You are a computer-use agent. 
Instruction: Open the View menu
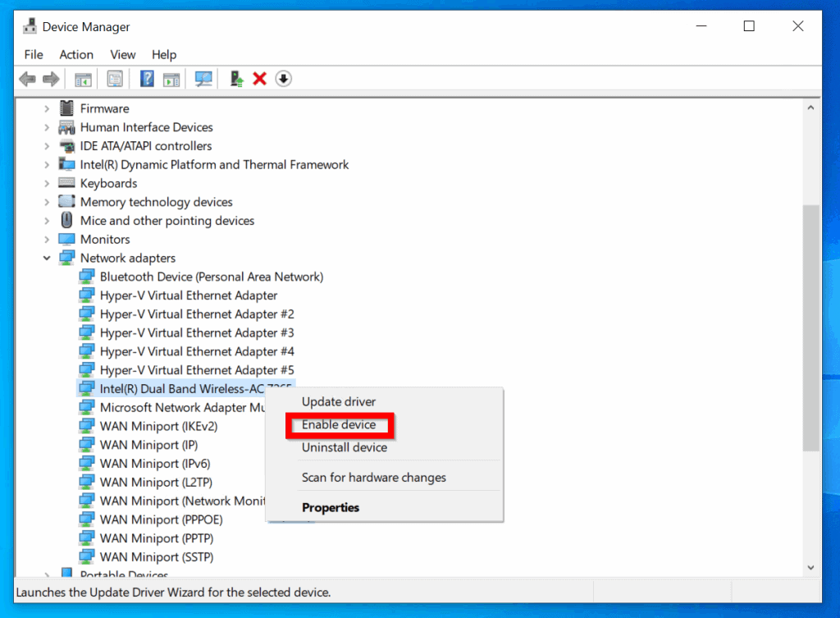pos(123,55)
